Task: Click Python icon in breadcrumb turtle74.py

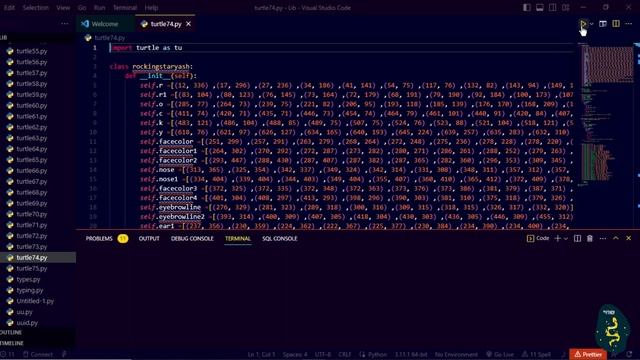Action: point(88,38)
